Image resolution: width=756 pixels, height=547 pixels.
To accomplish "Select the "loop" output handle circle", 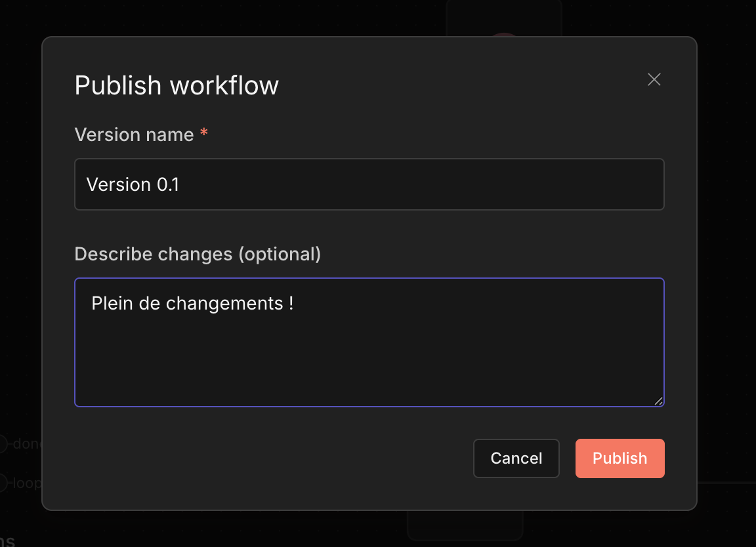I will coord(3,484).
